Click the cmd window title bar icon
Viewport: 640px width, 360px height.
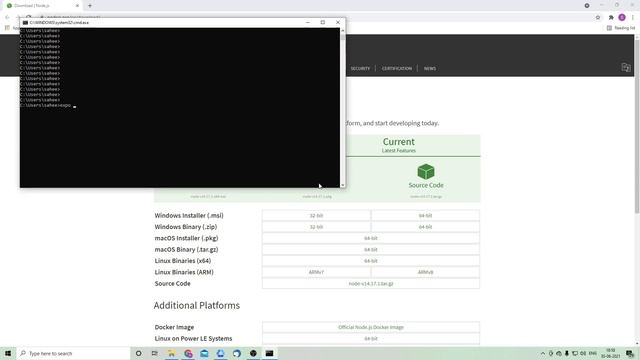[25, 23]
